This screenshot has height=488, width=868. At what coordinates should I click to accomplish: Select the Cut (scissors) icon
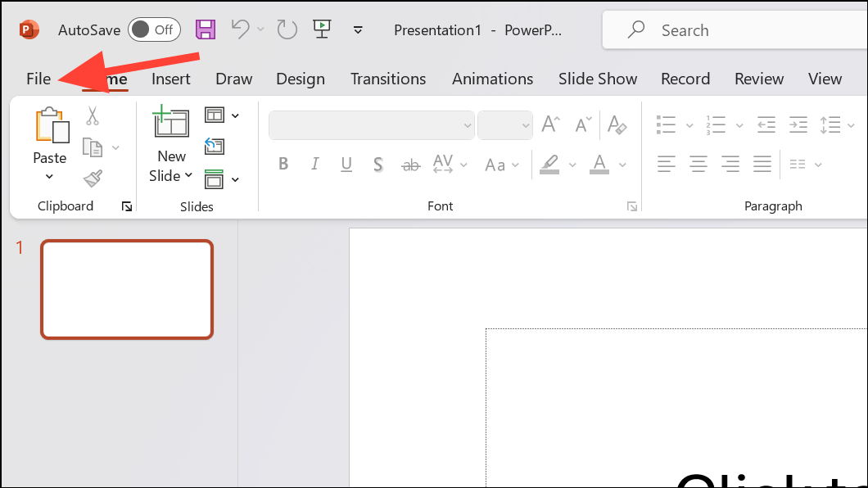[93, 116]
